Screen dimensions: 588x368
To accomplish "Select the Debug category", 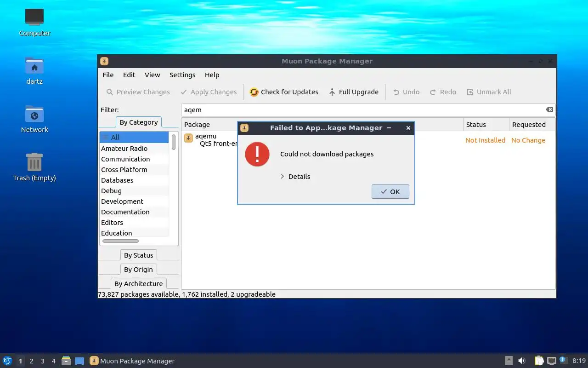I will click(134, 191).
